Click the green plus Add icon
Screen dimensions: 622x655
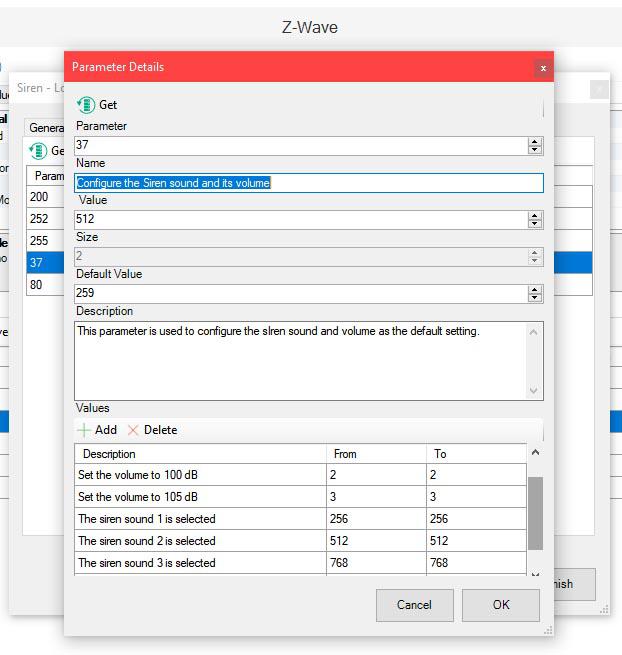84,430
